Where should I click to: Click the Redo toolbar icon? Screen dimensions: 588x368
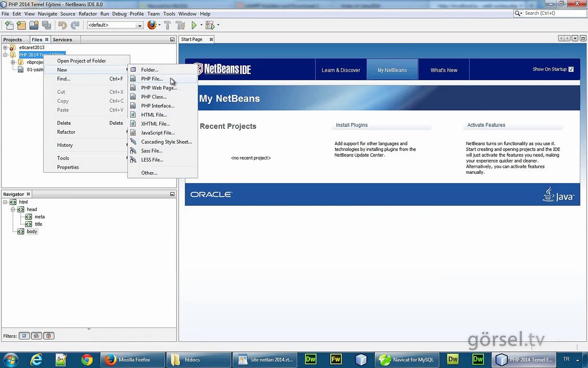click(75, 25)
